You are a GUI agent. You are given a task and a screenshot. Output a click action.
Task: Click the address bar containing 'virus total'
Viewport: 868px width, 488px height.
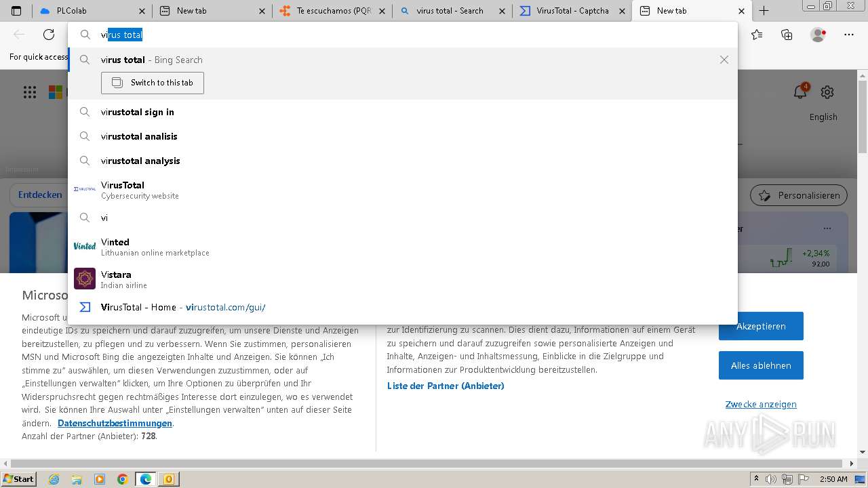point(403,35)
